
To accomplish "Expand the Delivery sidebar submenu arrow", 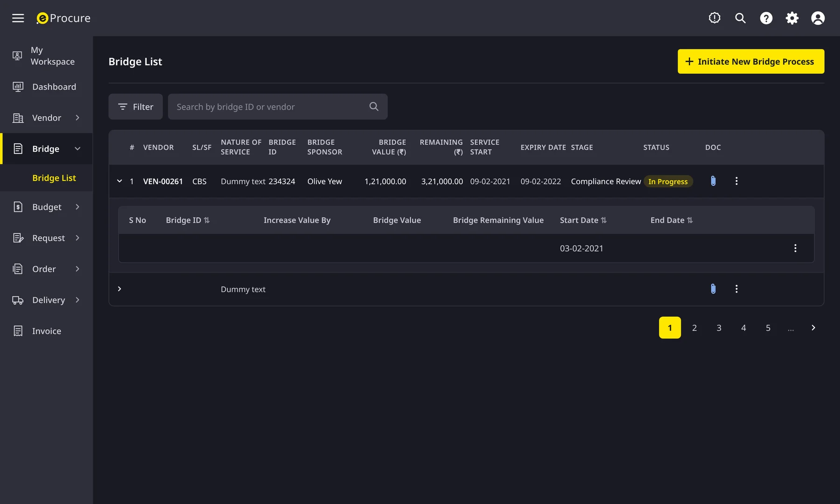I will [77, 300].
